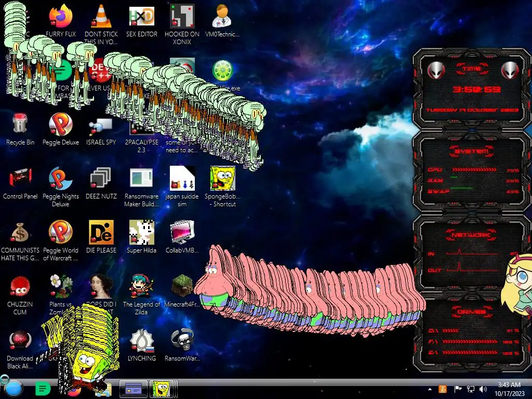
Task: Click the Windows Start orb
Action: (x=13, y=389)
